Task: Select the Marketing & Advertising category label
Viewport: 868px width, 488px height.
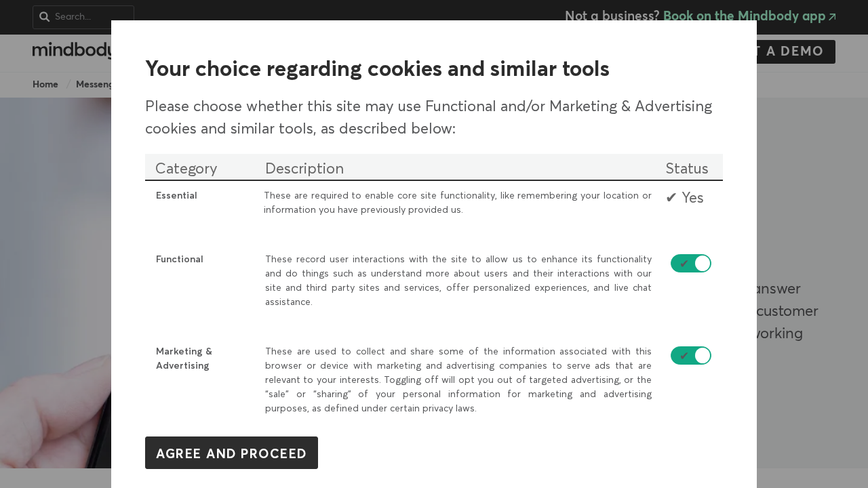Action: point(184,359)
